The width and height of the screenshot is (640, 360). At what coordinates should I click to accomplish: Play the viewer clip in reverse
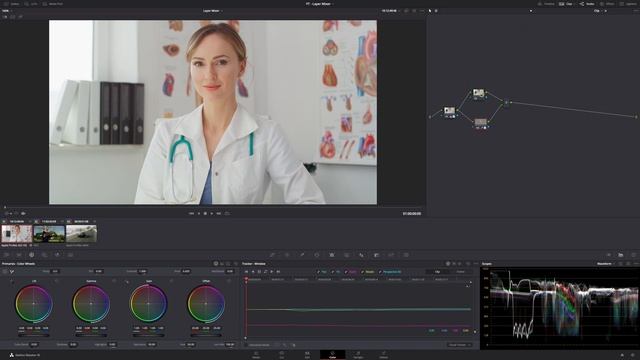pos(199,213)
